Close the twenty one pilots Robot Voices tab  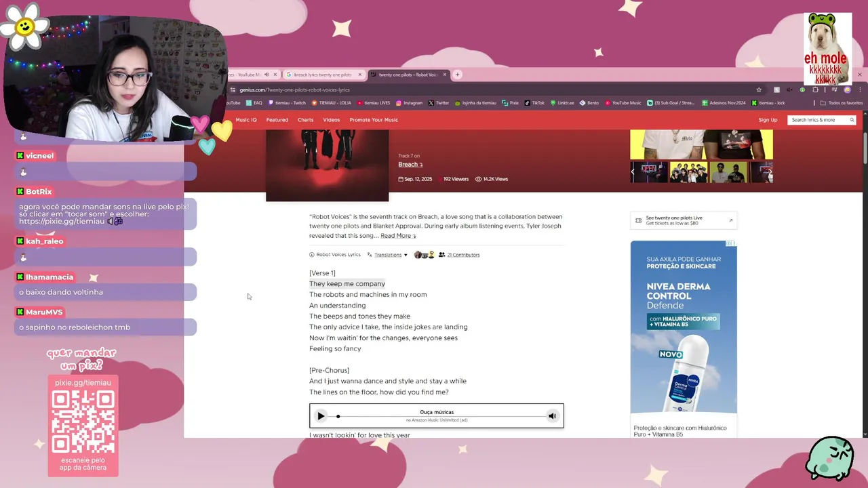(445, 75)
